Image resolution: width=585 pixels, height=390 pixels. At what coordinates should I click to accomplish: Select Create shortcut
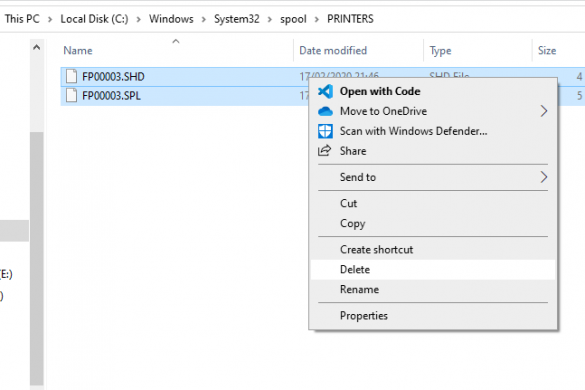[433, 250]
